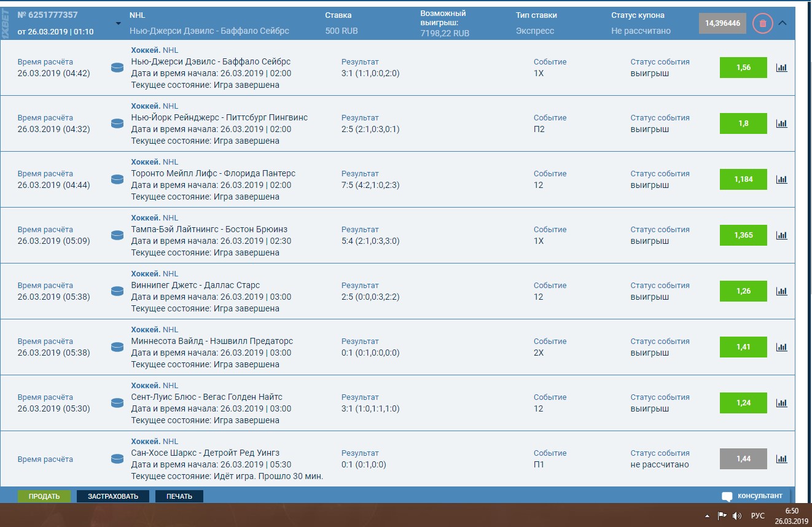Open statistics chart for St. Louis–Vegas match
The height and width of the screenshot is (527, 812).
click(781, 403)
